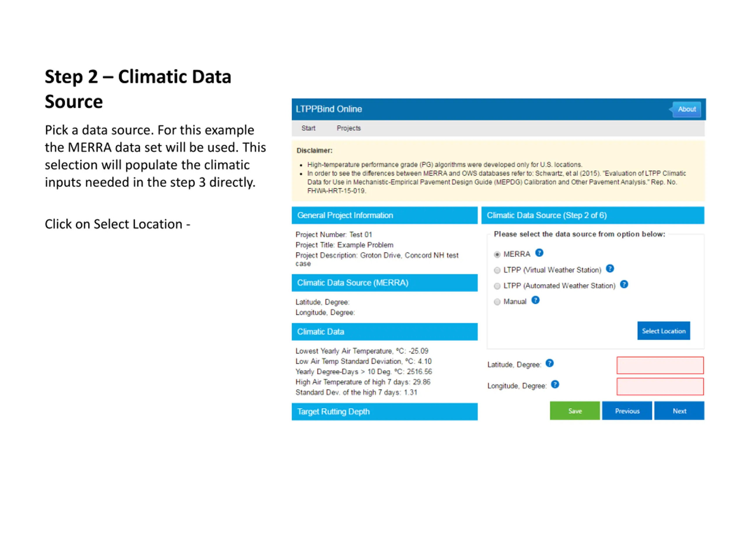Click the help icon next to MERRA
The width and height of the screenshot is (747, 560).
[539, 253]
